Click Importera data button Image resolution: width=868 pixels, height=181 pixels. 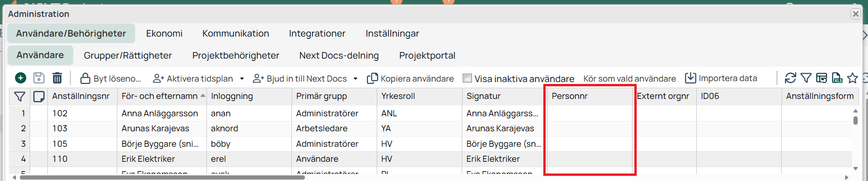click(721, 78)
